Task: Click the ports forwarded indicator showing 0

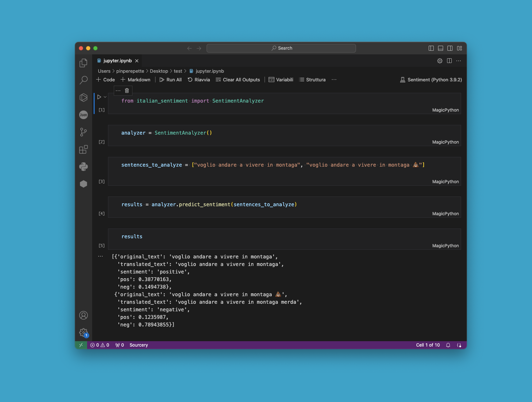Action: 120,345
